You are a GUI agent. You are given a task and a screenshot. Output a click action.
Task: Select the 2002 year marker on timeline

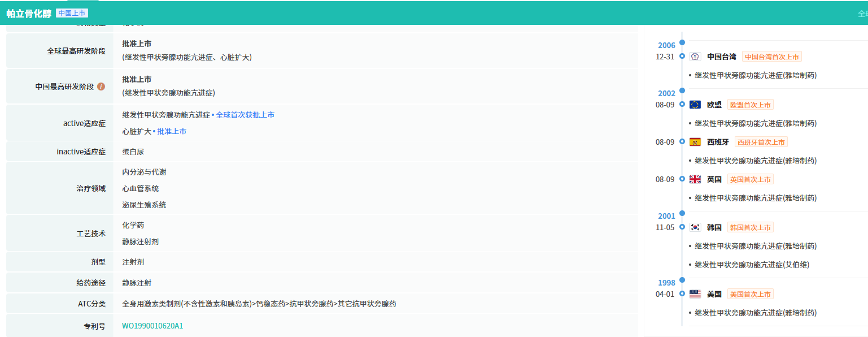point(666,93)
